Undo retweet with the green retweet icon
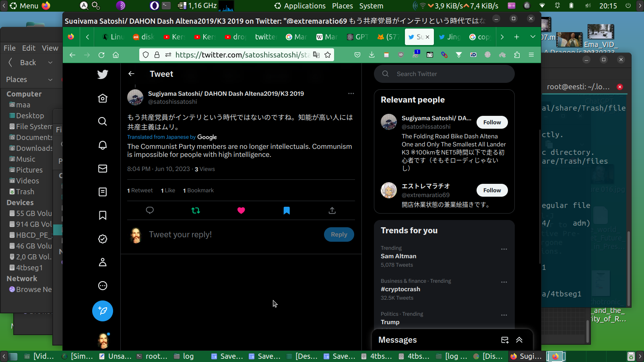Image resolution: width=644 pixels, height=362 pixels. click(196, 210)
